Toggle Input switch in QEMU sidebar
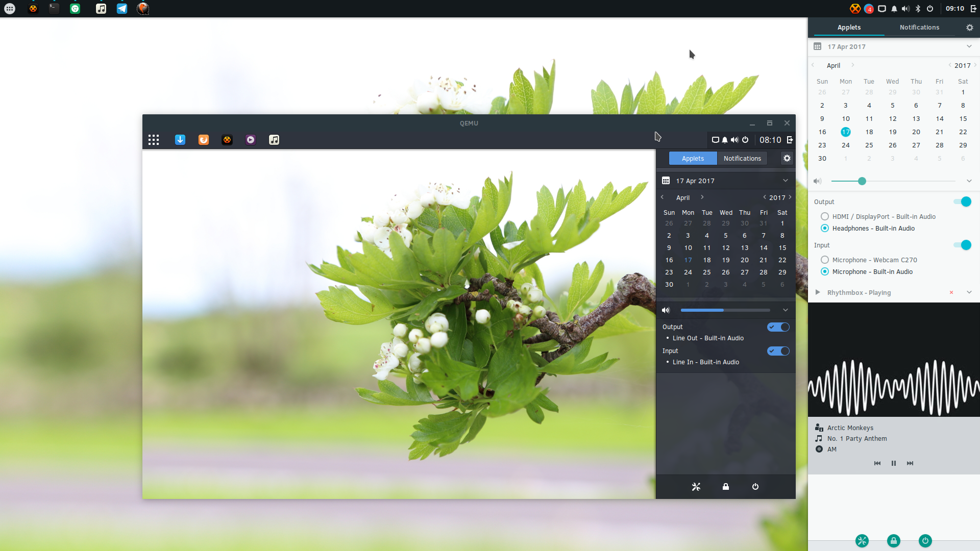This screenshot has width=980, height=551. pos(778,351)
